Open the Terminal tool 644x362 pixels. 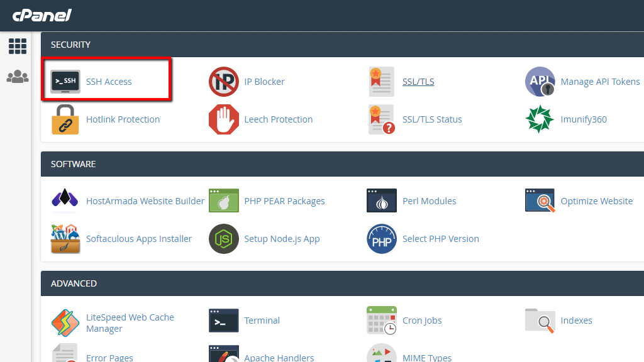(262, 321)
